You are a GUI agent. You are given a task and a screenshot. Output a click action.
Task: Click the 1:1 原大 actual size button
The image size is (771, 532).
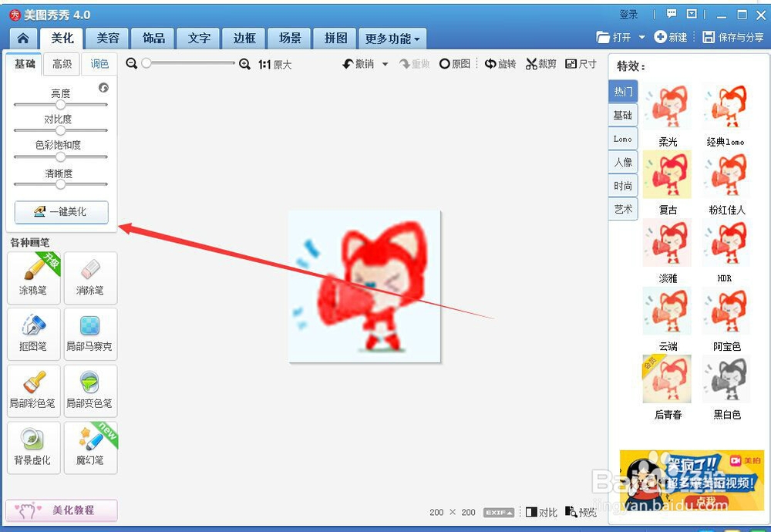pos(275,65)
